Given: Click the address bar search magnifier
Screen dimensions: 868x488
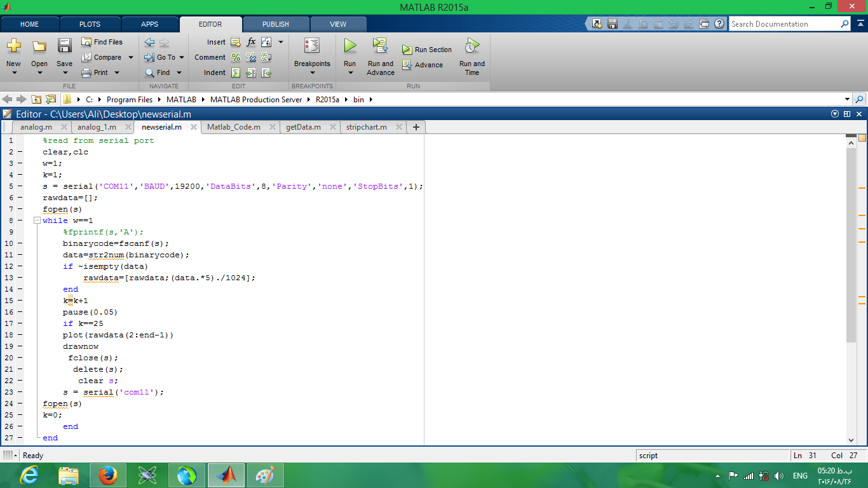Looking at the screenshot, I should click(860, 99).
